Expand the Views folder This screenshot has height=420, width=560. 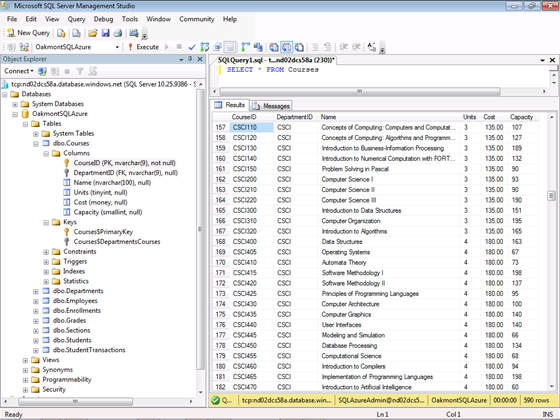point(25,360)
